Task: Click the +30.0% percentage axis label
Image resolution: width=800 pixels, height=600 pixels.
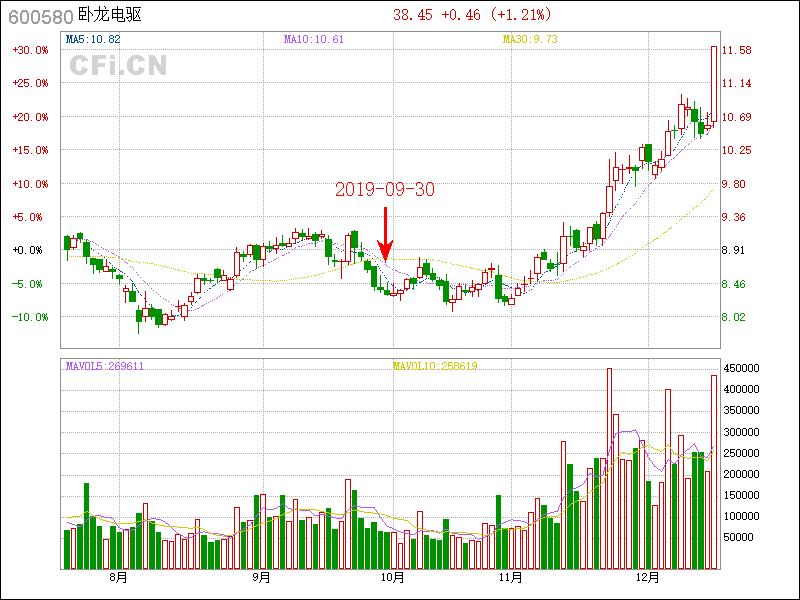Action: click(30, 50)
